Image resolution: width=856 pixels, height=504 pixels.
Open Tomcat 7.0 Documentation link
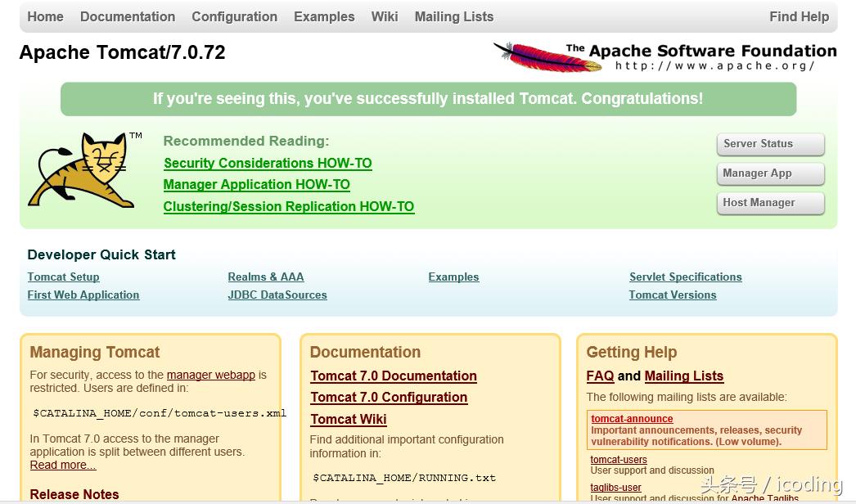(394, 376)
